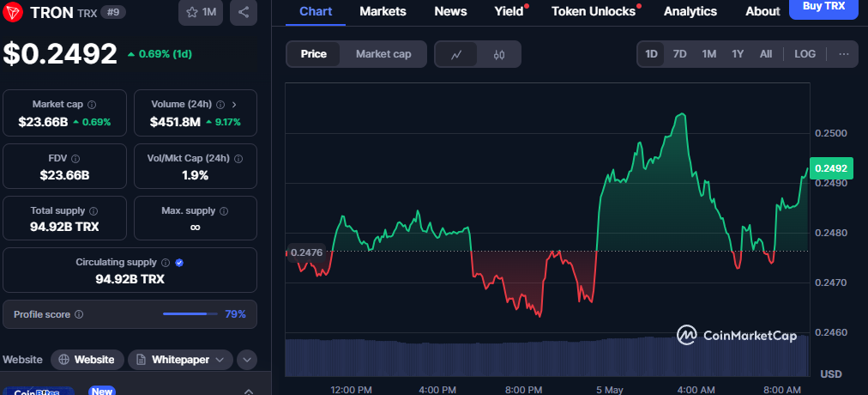Open the Website link button
This screenshot has height=395, width=868.
pos(87,360)
